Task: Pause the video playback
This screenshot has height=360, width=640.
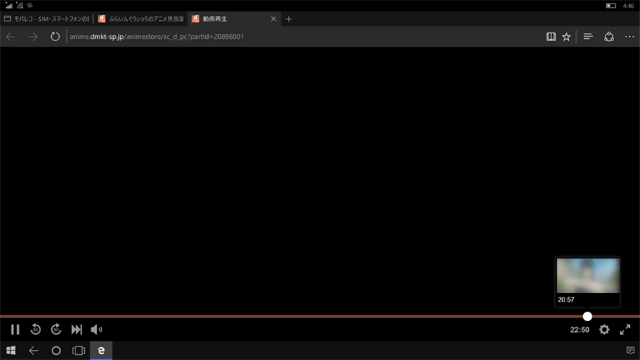Action: point(15,329)
